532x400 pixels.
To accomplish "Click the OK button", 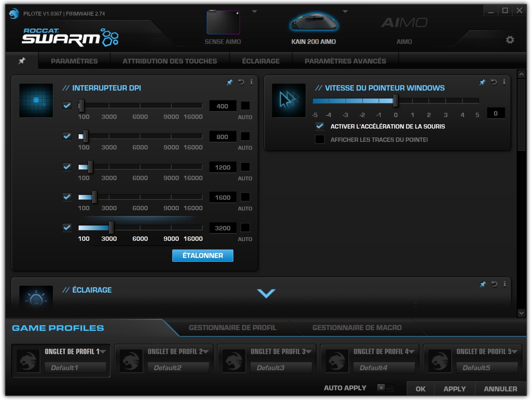I will [420, 389].
